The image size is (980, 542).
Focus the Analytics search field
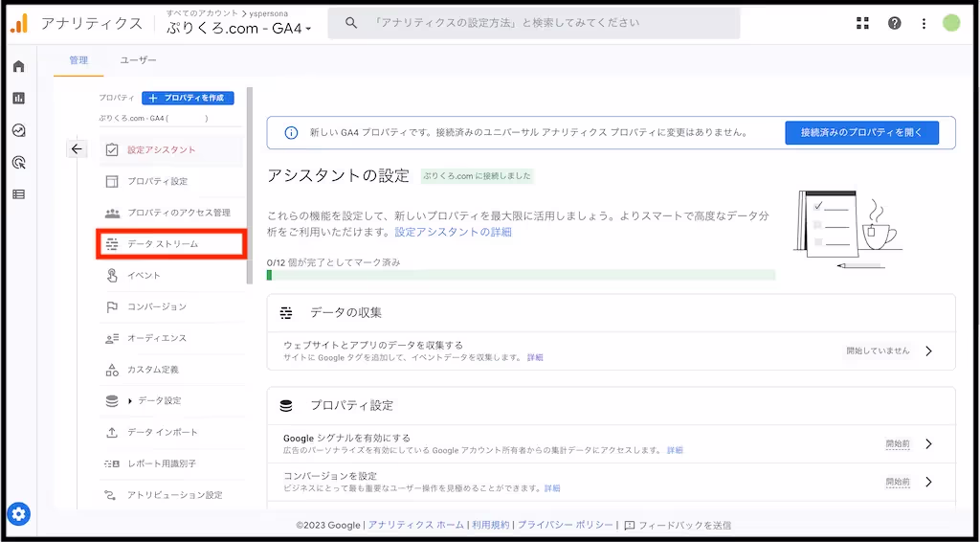tap(534, 23)
